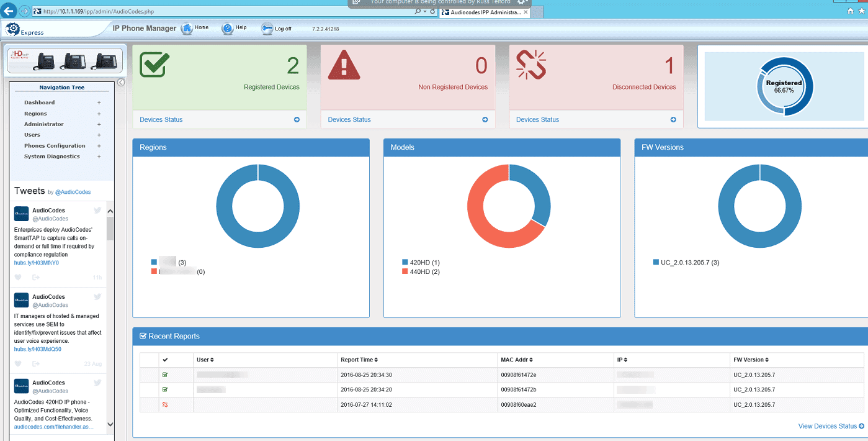Click the browser address bar URL
The width and height of the screenshot is (868, 441).
click(x=99, y=12)
